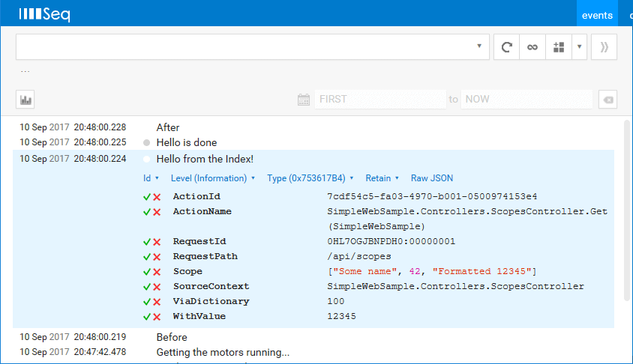
Task: Click the timestamp 20:48:00.228
Action: point(100,127)
